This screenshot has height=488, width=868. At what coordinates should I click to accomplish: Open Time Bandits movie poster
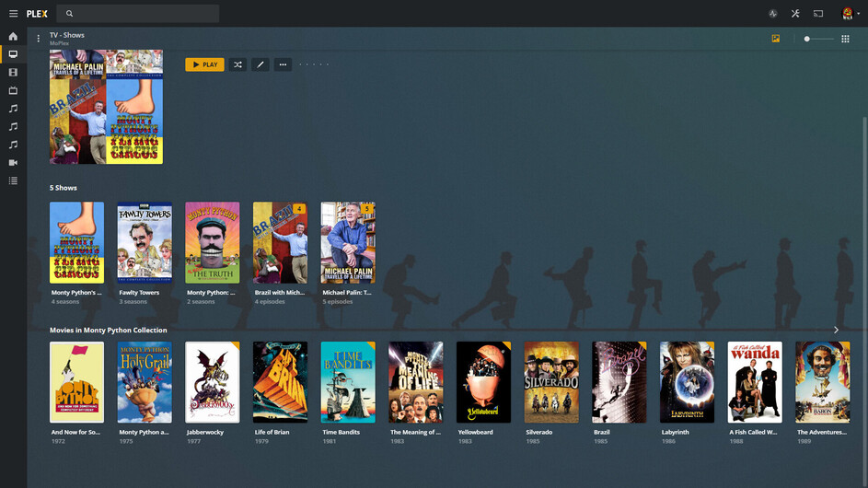(348, 382)
